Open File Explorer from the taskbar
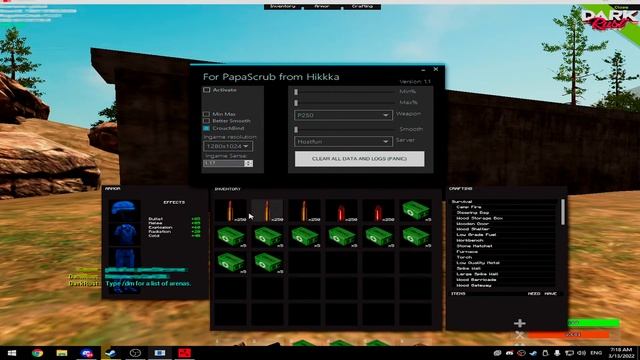Image resolution: width=640 pixels, height=360 pixels. tap(62, 353)
